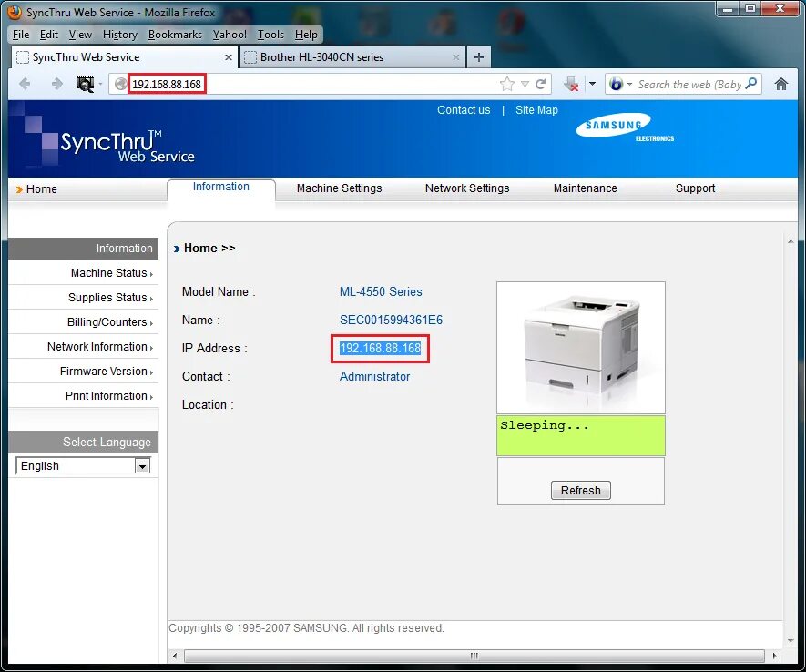The width and height of the screenshot is (806, 672).
Task: Click the vertical scrollbar up arrow
Action: point(791,241)
